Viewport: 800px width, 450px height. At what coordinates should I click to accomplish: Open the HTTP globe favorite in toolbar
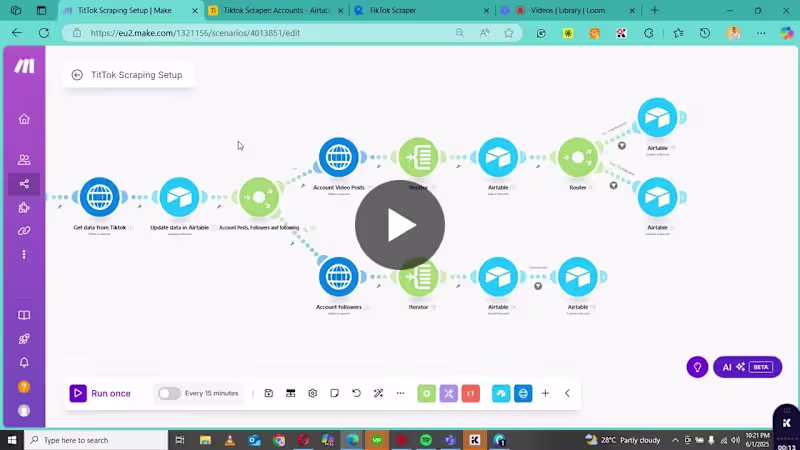(x=523, y=393)
